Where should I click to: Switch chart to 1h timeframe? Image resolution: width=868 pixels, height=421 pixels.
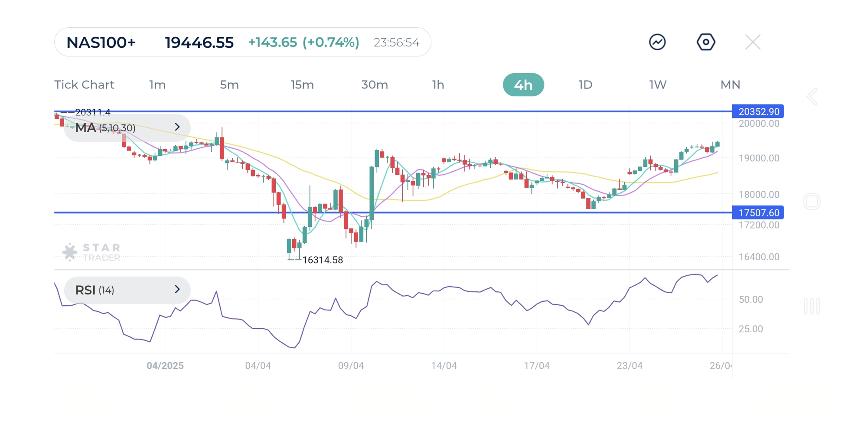point(438,85)
